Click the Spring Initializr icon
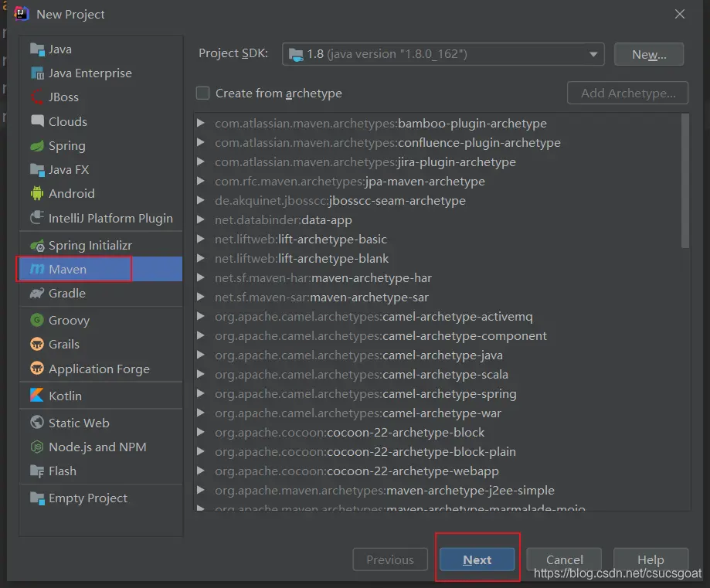 (37, 245)
